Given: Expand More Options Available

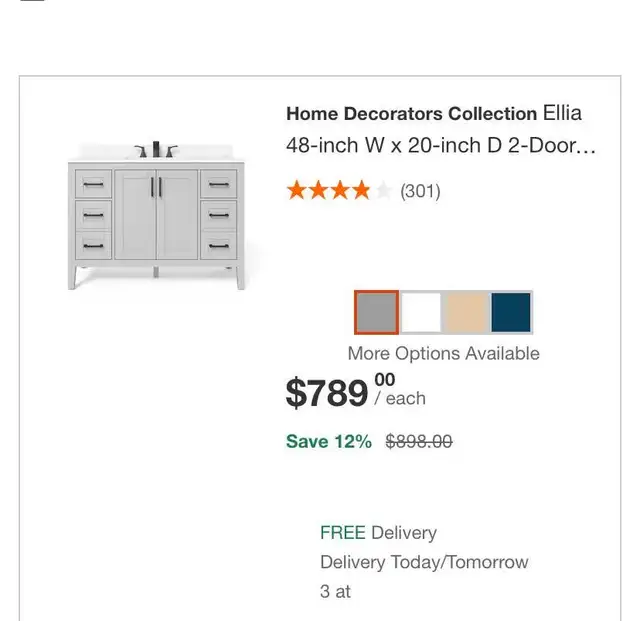Looking at the screenshot, I should pyautogui.click(x=444, y=354).
